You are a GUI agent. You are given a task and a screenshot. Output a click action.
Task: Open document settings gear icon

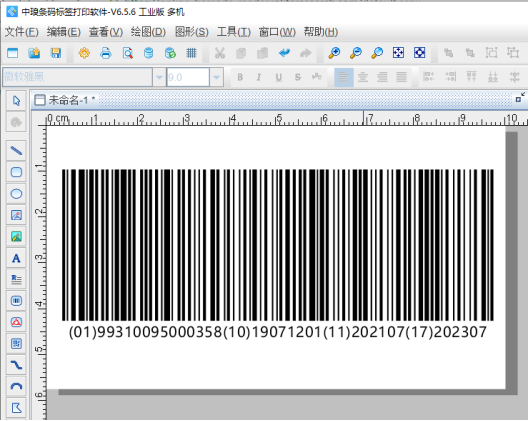tap(84, 53)
